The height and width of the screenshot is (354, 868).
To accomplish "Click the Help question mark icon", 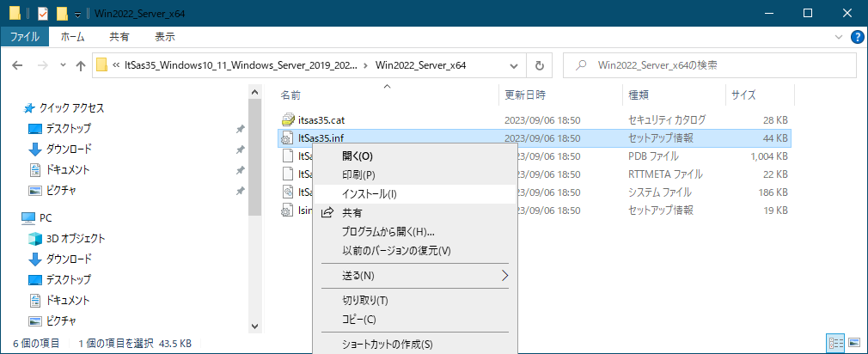I will (856, 37).
